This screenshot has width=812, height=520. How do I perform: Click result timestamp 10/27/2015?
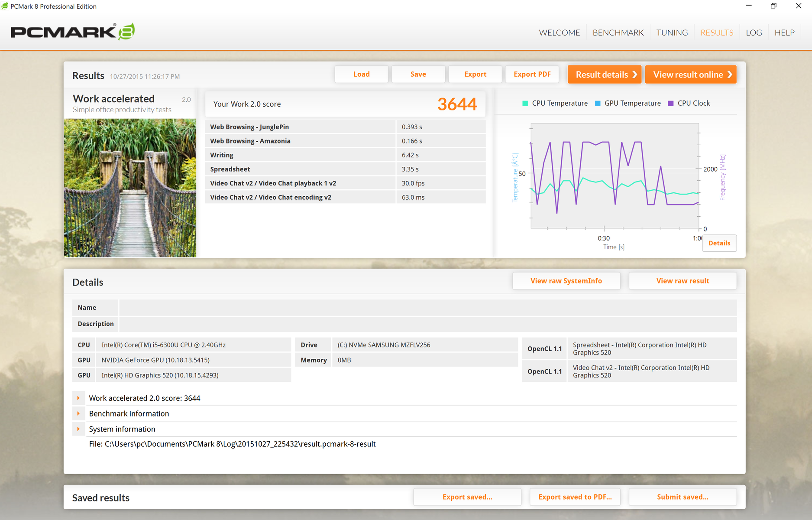click(145, 77)
